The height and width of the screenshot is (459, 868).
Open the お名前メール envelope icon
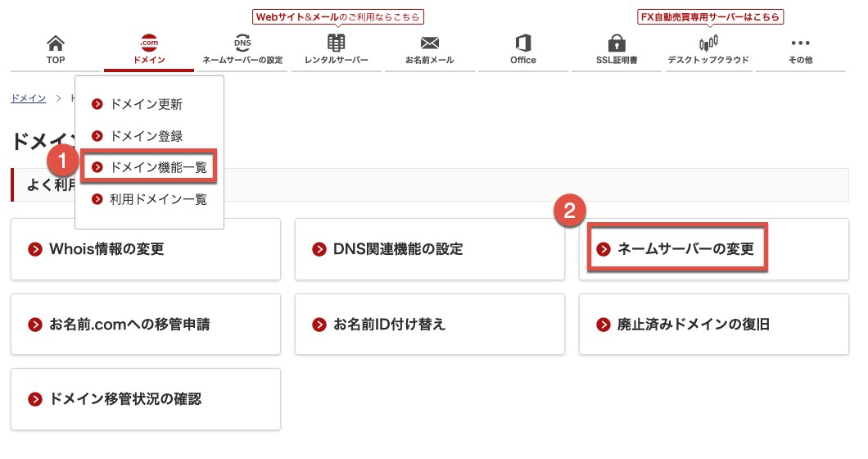click(430, 43)
